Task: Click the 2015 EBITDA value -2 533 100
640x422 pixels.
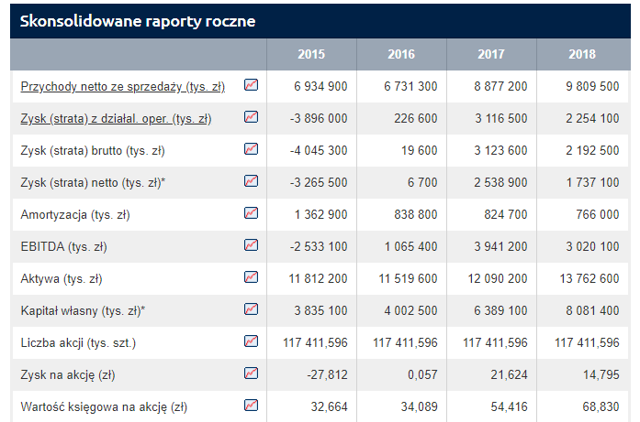Action: [318, 247]
